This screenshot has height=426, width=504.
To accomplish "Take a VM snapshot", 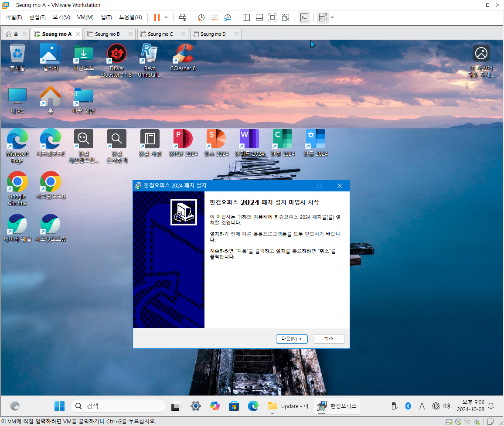I will coord(201,17).
